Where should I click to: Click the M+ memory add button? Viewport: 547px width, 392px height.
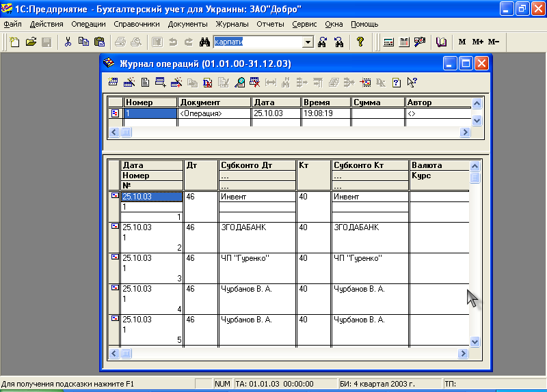[x=477, y=42]
